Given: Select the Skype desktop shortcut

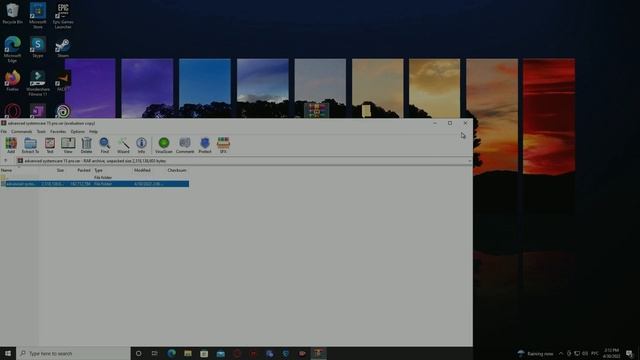Looking at the screenshot, I should pos(38,47).
